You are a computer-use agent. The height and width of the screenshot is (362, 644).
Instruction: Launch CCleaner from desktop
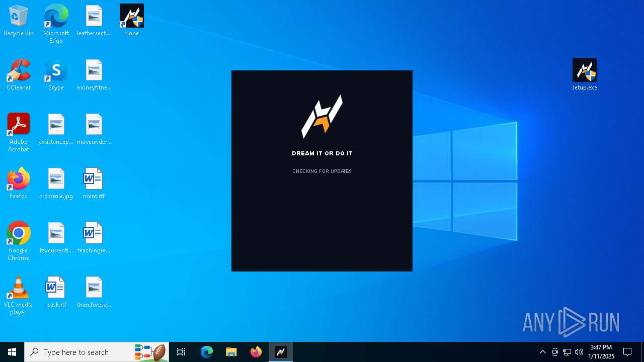(x=19, y=75)
